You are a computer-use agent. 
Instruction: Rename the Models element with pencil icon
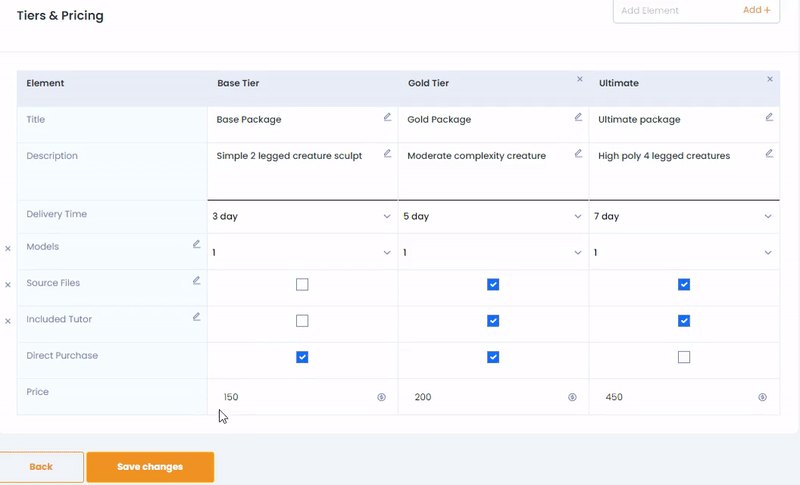(x=196, y=244)
